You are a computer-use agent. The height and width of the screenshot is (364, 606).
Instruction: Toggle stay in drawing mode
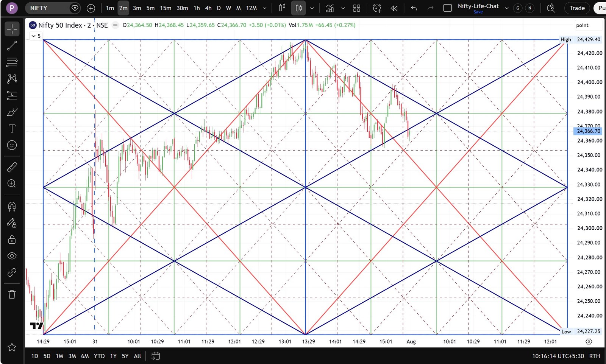coord(12,223)
